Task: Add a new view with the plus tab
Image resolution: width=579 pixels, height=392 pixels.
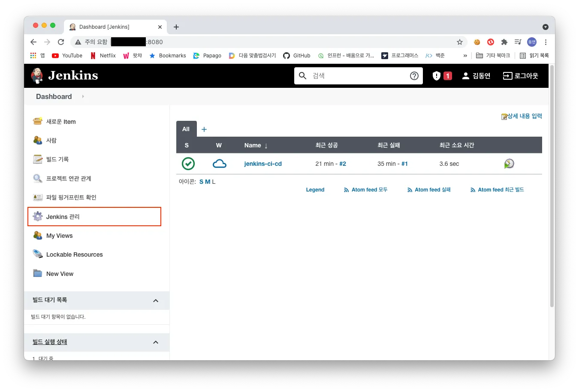Action: pyautogui.click(x=204, y=129)
